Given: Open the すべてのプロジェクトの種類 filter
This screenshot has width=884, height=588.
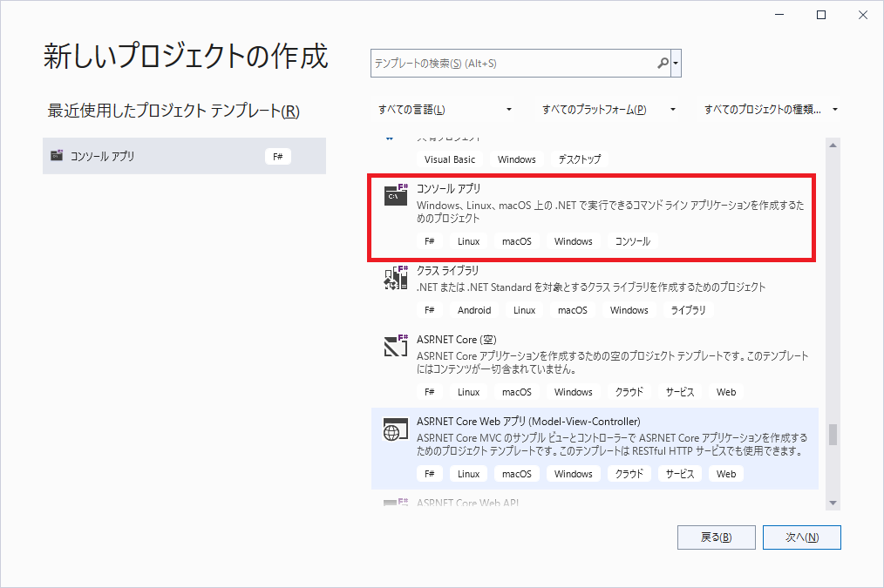Looking at the screenshot, I should click(x=769, y=109).
